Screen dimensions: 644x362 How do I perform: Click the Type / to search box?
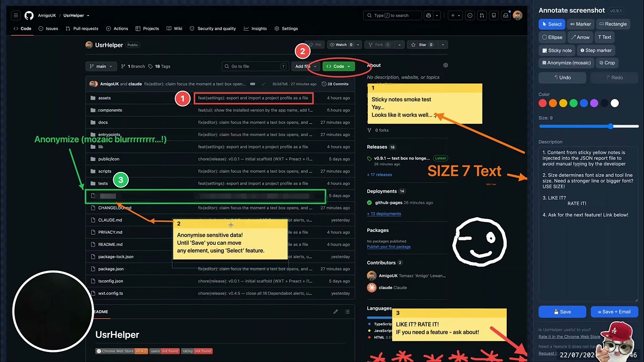(393, 16)
